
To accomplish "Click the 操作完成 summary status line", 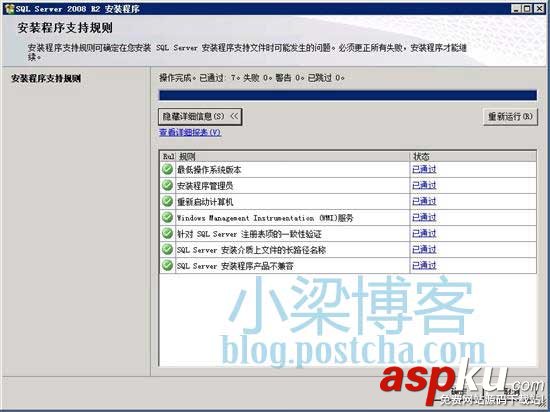I will tap(252, 77).
